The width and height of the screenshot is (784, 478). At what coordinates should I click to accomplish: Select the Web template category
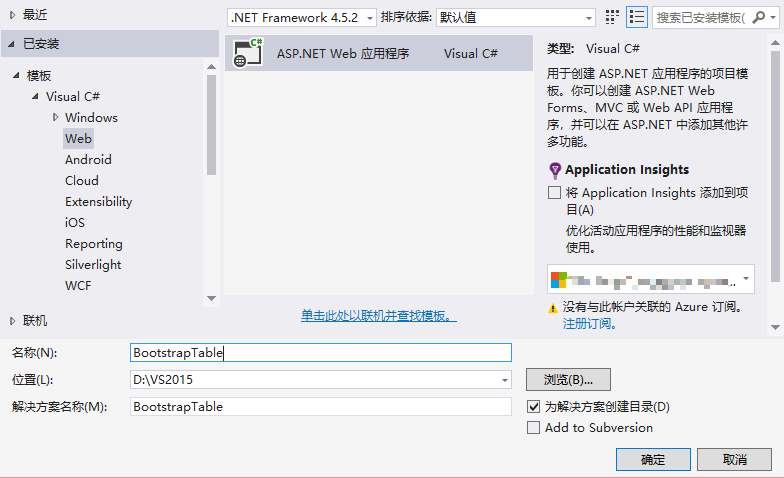[x=78, y=138]
